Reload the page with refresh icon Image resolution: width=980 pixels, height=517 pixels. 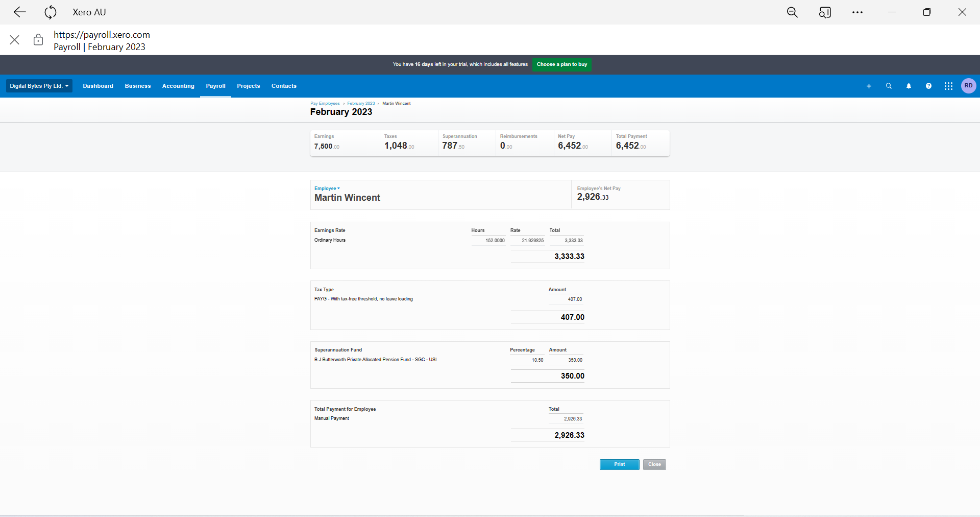(50, 12)
